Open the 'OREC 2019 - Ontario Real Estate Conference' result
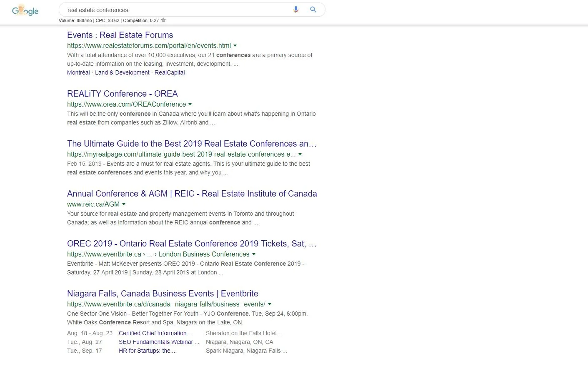Screen dimensions: 588x366 192,244
